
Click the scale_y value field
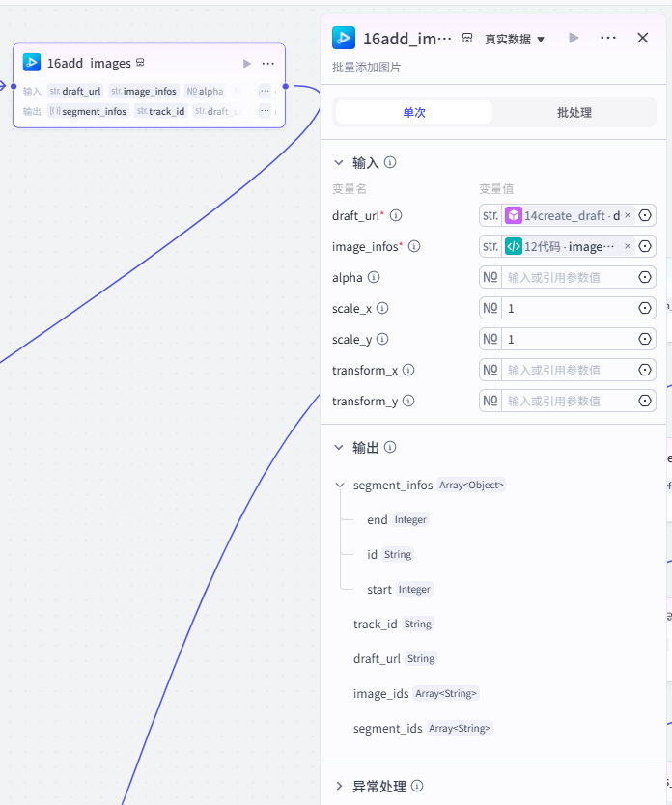569,339
